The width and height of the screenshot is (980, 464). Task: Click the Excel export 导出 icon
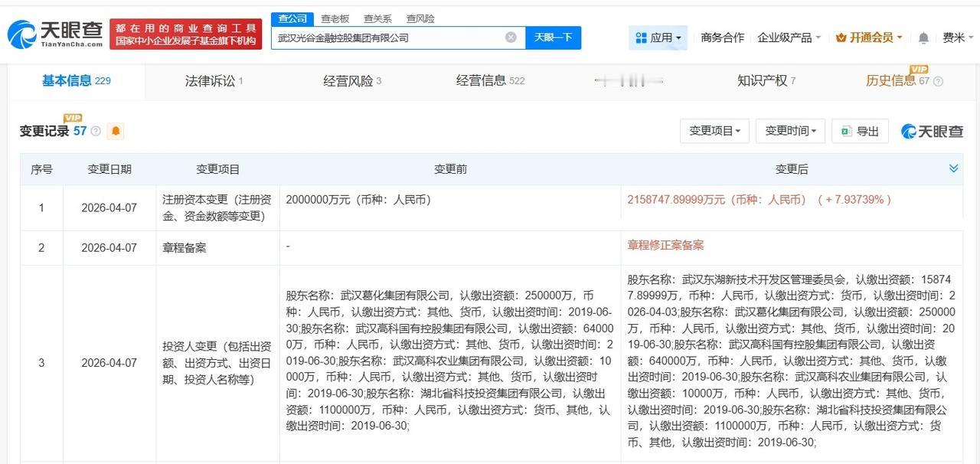846,130
